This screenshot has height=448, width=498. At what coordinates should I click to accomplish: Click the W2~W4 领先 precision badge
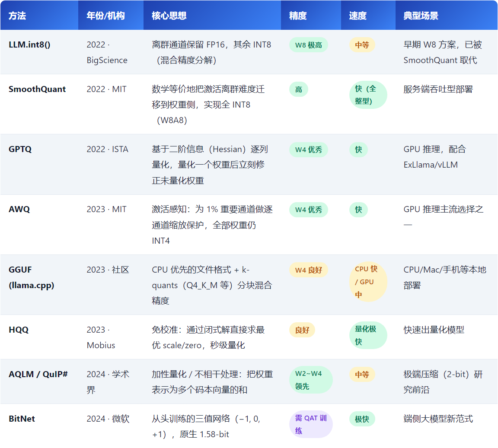(311, 380)
